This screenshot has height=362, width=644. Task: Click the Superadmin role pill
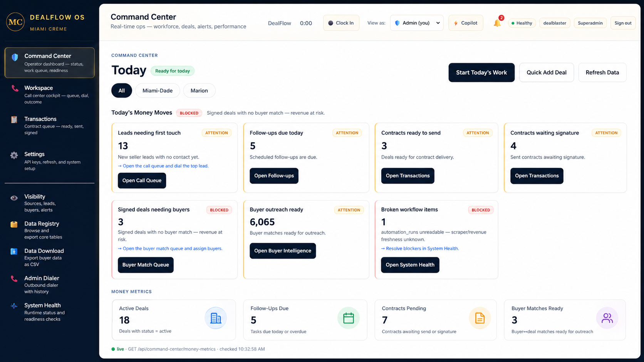click(x=590, y=23)
